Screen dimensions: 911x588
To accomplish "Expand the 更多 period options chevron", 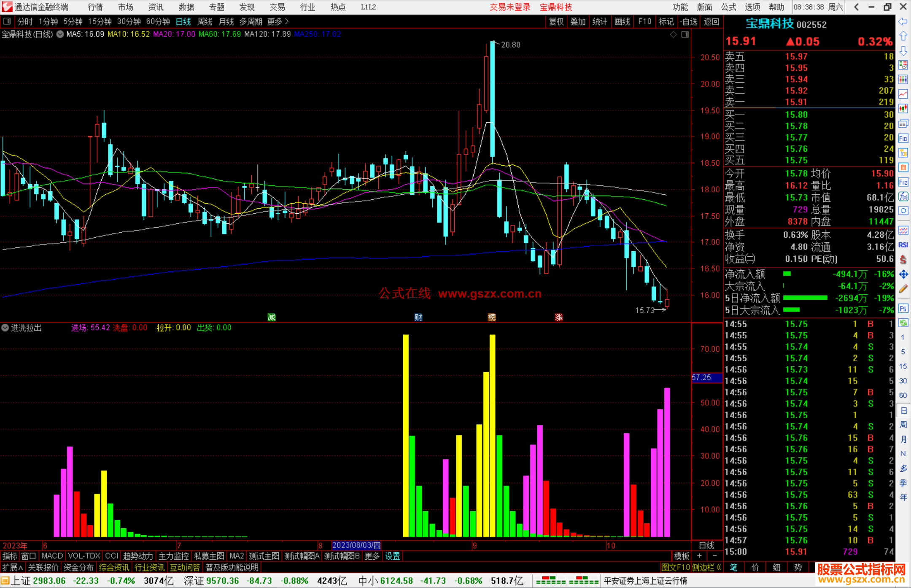I will (287, 21).
